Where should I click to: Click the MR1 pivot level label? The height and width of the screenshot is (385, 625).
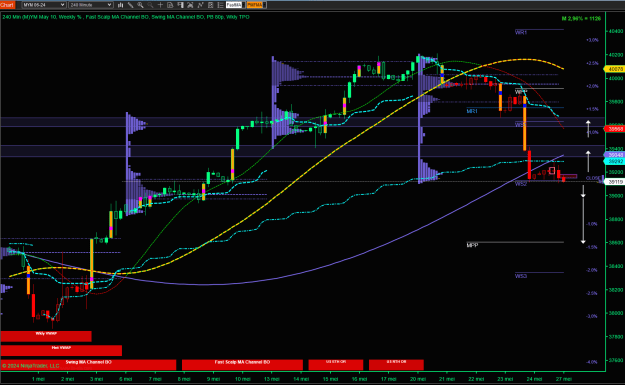pos(472,111)
